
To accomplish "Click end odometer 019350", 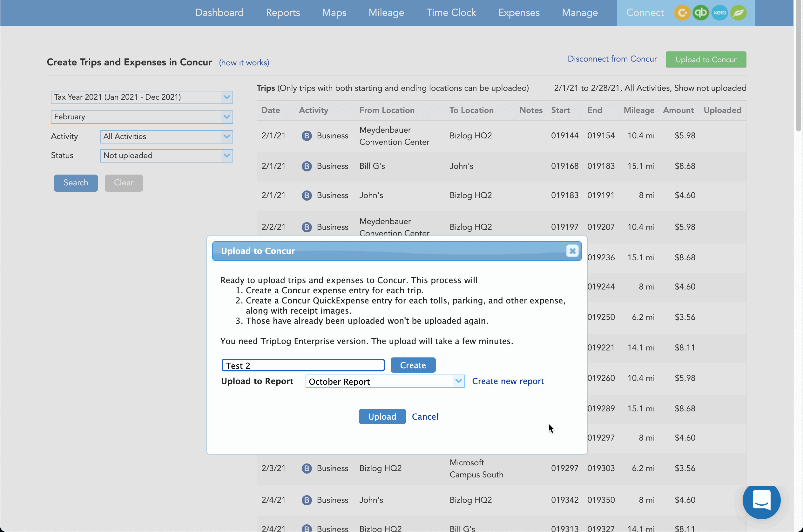I will tap(601, 500).
